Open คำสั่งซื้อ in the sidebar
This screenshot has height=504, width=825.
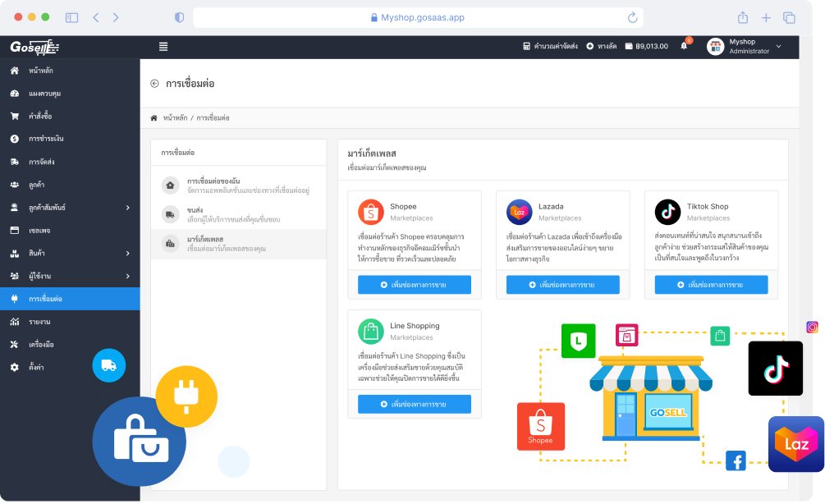70,117
